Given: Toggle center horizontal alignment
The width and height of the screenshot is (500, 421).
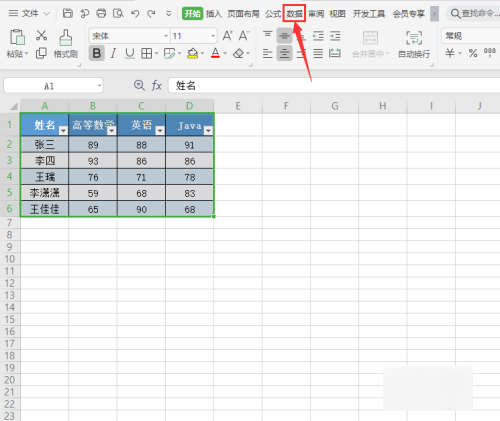Looking at the screenshot, I should coord(284,53).
